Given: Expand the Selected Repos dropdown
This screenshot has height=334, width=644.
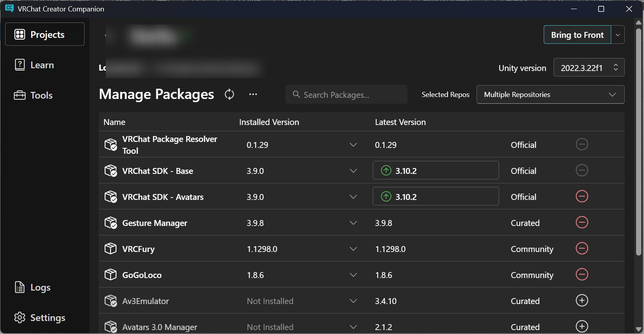Looking at the screenshot, I should 550,95.
